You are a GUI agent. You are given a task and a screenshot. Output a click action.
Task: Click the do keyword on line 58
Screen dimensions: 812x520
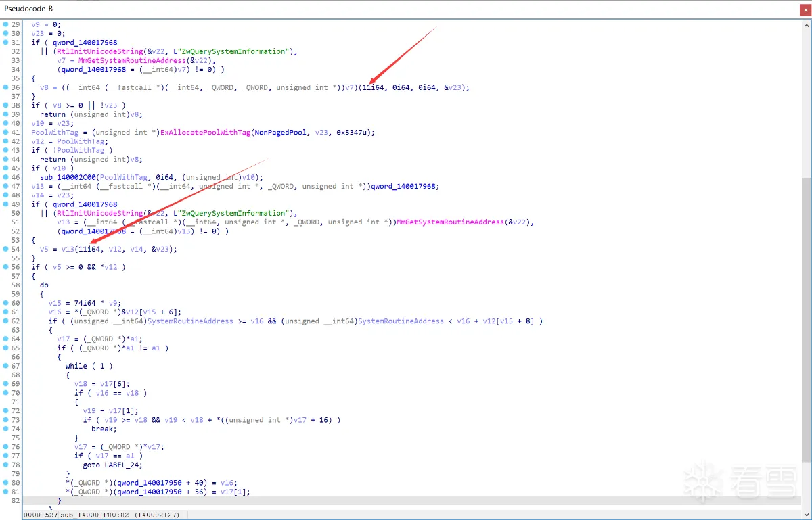click(44, 285)
